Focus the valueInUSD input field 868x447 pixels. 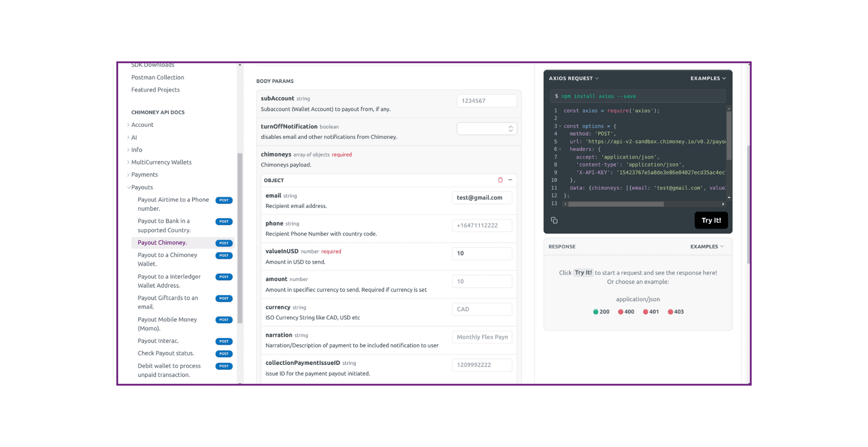point(482,254)
